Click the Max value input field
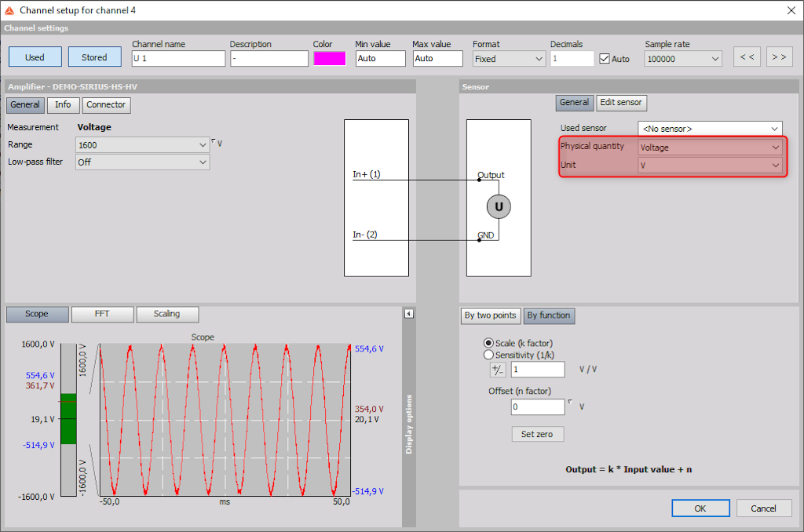The width and height of the screenshot is (804, 532). (438, 58)
